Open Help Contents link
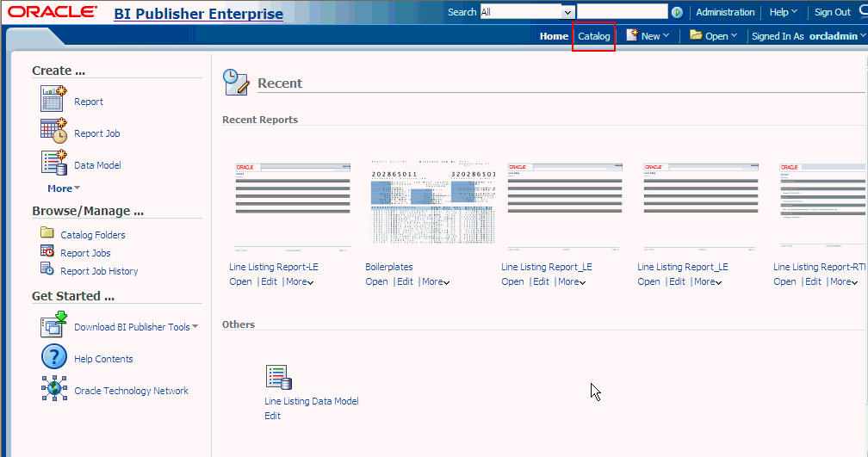This screenshot has width=868, height=457. tap(103, 359)
